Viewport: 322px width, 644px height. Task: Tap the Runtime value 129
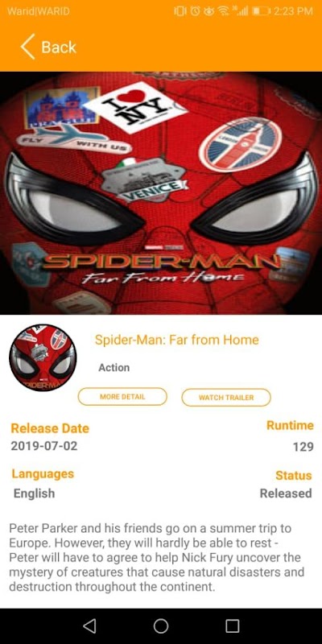tap(303, 447)
